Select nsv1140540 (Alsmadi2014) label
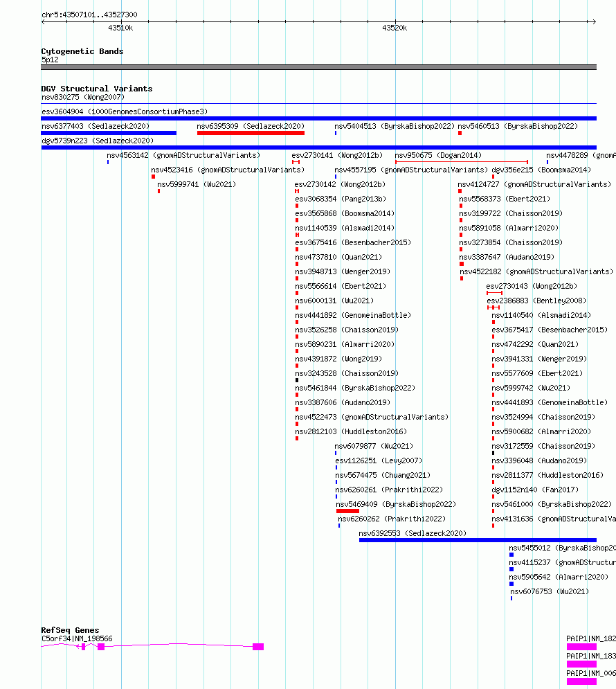The height and width of the screenshot is (689, 616). [541, 314]
